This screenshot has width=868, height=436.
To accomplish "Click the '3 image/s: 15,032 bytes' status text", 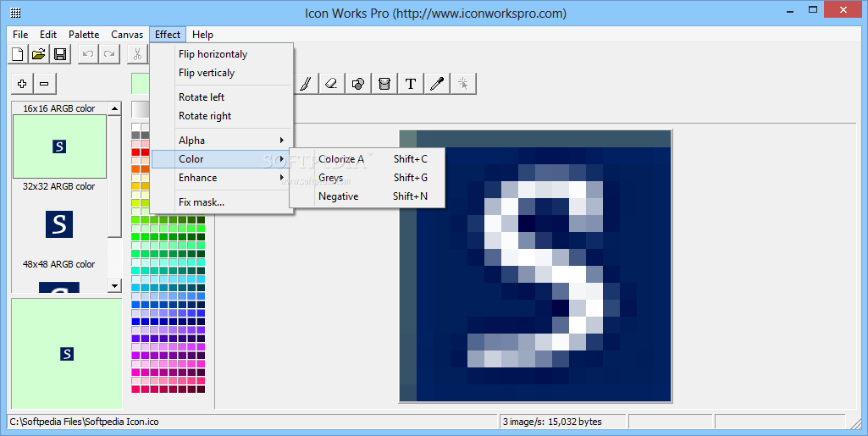I will [552, 422].
